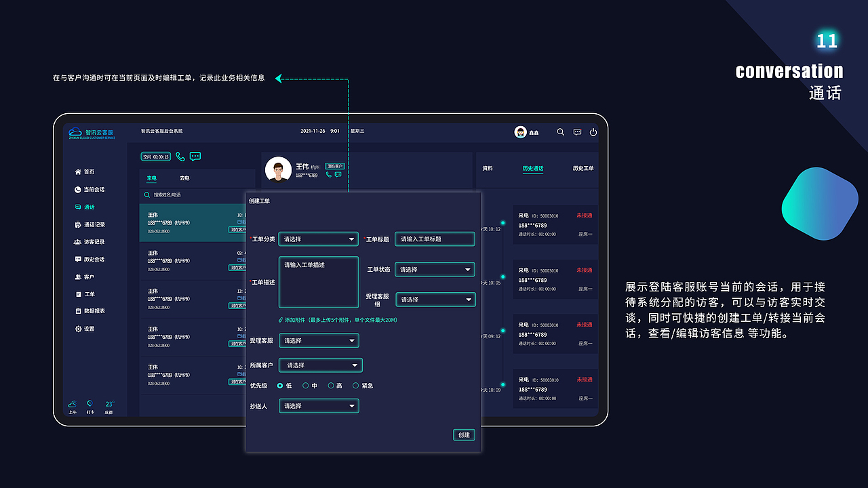Click the 工单描述 text area
The image size is (868, 488).
[319, 282]
